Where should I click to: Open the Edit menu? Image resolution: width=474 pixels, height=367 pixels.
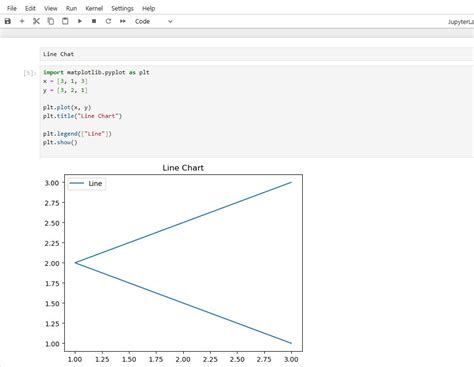pos(30,8)
